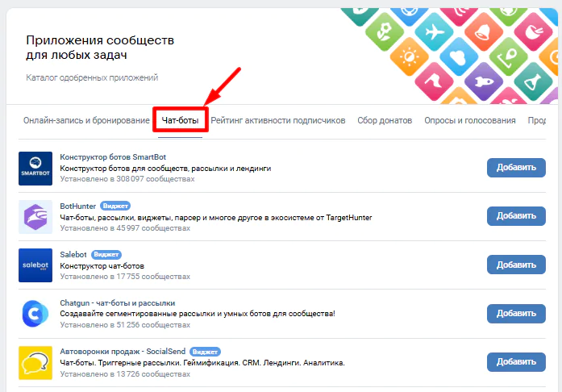Click the BotHunter purple logo icon
562x392 pixels.
pyautogui.click(x=35, y=216)
